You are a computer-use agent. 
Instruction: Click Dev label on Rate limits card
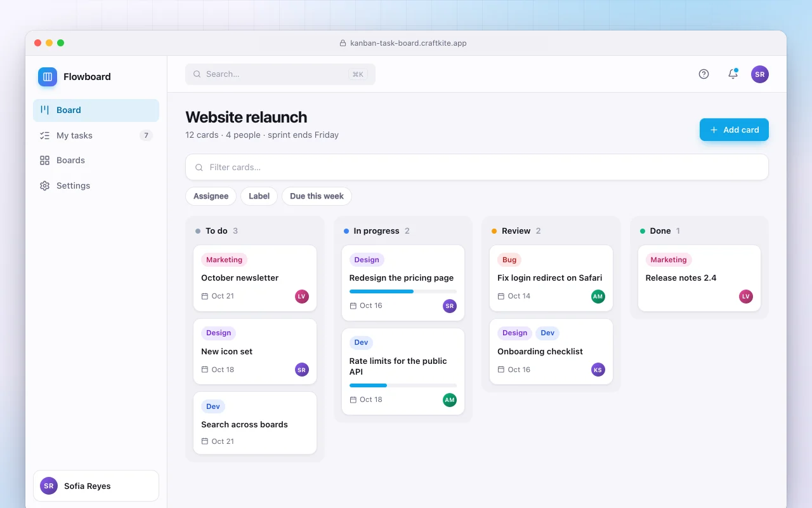pos(361,342)
